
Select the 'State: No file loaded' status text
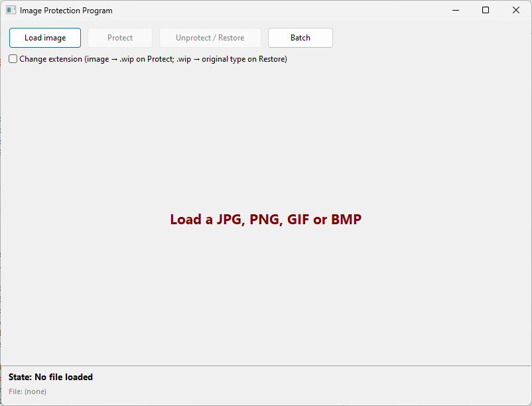pyautogui.click(x=50, y=377)
